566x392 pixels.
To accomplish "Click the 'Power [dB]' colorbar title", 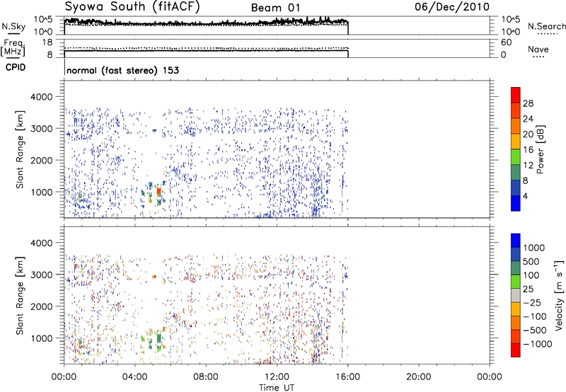I will pyautogui.click(x=541, y=149).
